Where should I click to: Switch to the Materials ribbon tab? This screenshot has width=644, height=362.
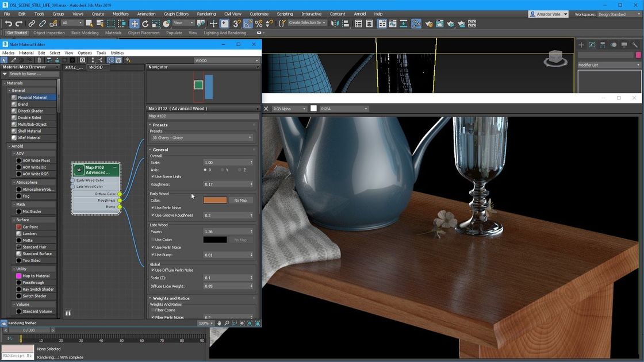(113, 33)
